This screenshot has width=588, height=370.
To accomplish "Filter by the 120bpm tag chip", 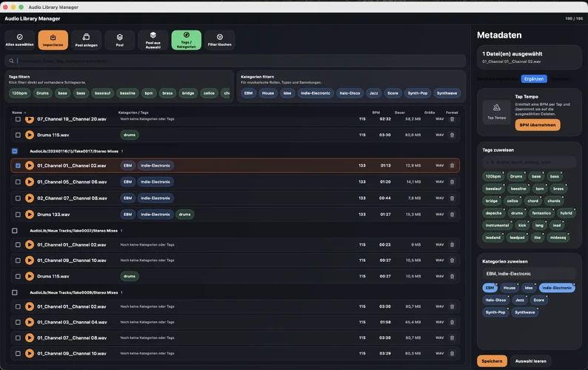I will [19, 93].
